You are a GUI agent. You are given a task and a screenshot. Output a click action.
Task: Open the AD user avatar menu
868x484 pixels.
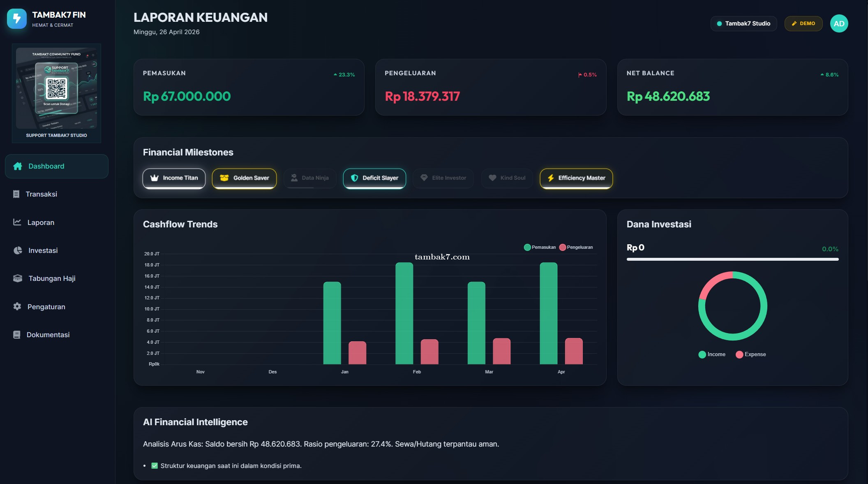tap(838, 23)
